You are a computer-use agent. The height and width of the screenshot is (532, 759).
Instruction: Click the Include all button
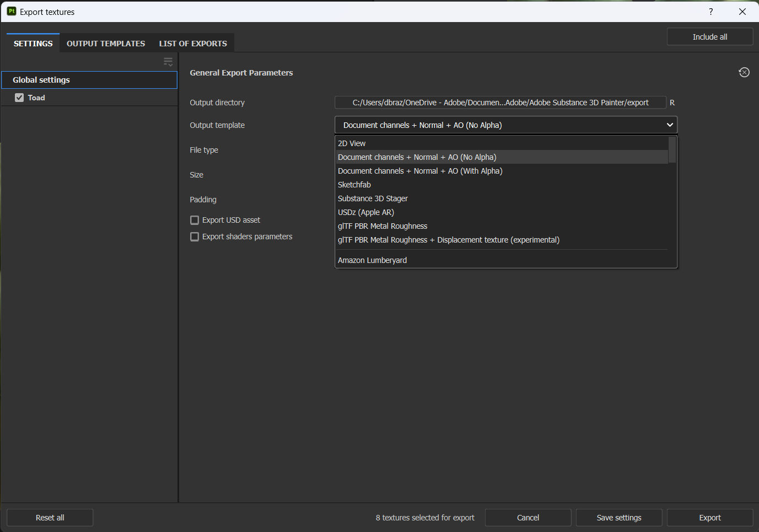(x=710, y=37)
